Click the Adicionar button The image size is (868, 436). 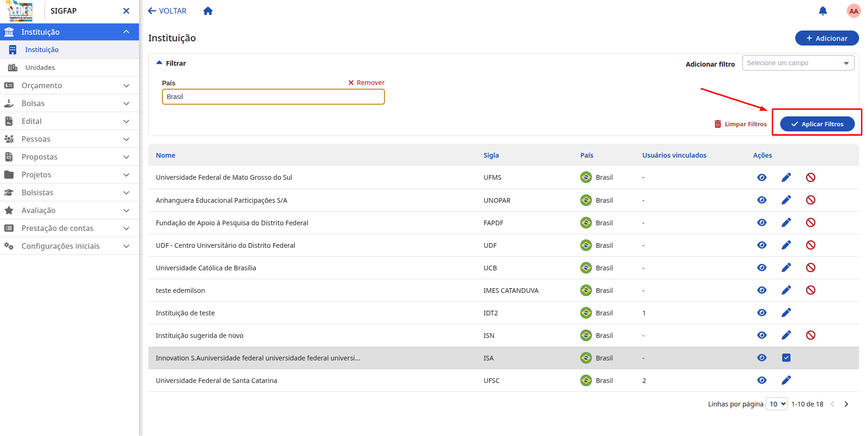827,38
